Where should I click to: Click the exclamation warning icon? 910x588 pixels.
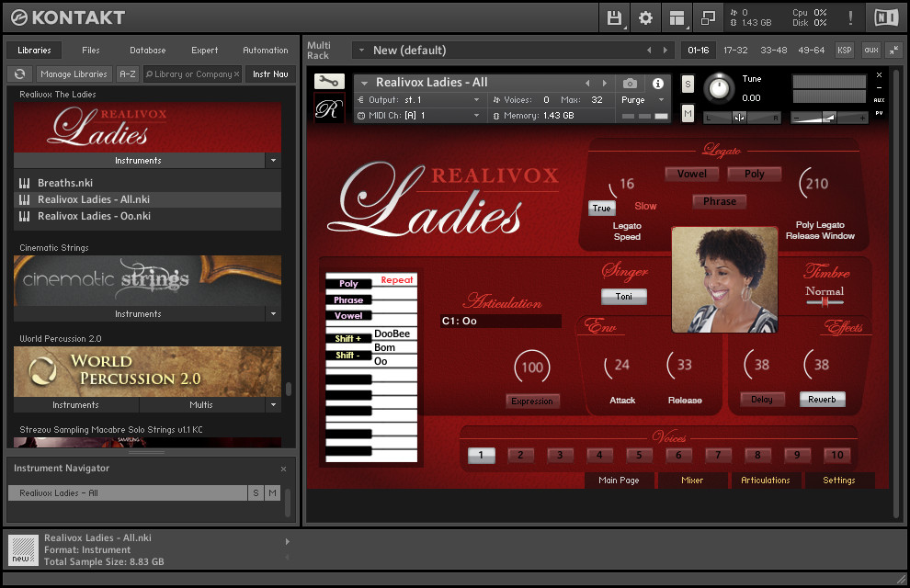coord(850,18)
